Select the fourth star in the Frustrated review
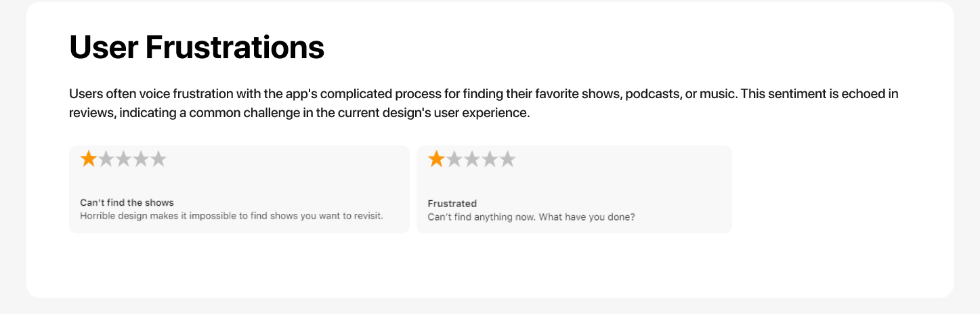 coord(490,160)
